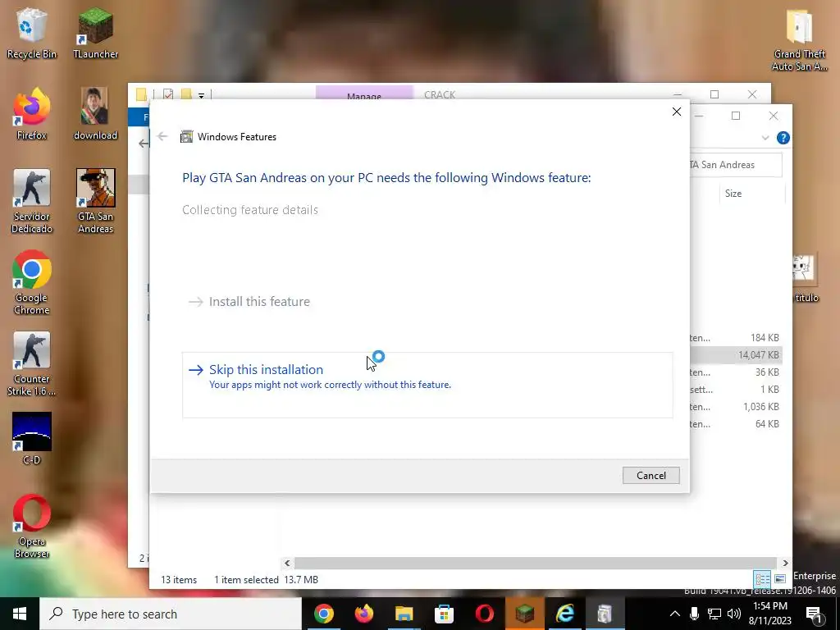Open the Manage tab in CRACK window

pos(364,94)
